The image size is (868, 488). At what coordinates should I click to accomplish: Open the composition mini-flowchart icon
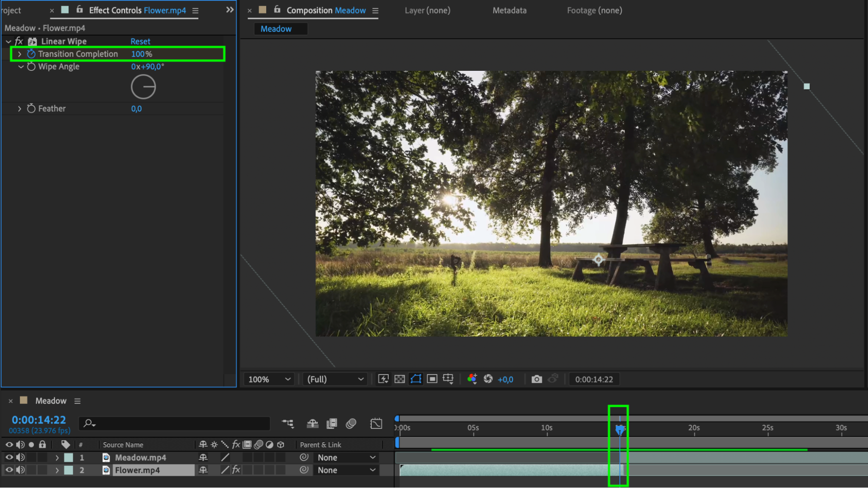pyautogui.click(x=287, y=423)
